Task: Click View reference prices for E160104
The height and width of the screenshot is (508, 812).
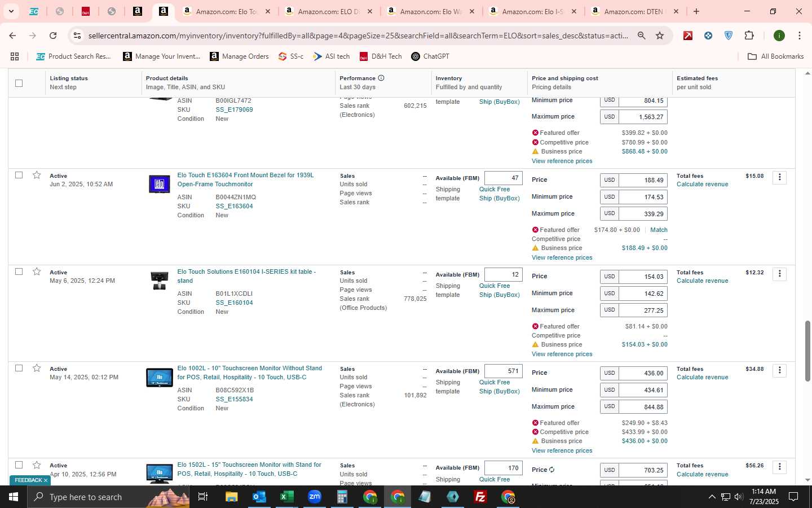Action: 562,354
